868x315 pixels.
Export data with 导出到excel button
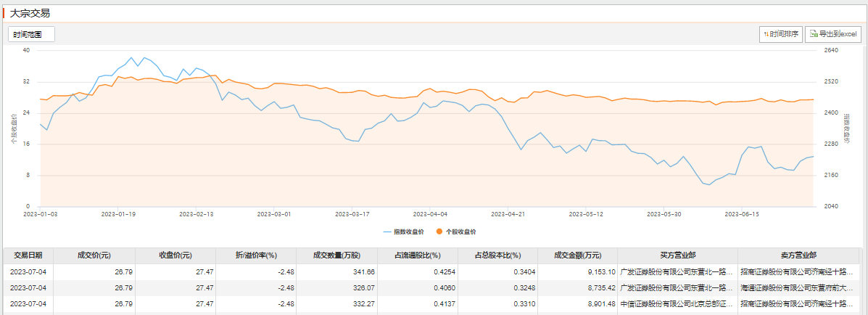833,34
